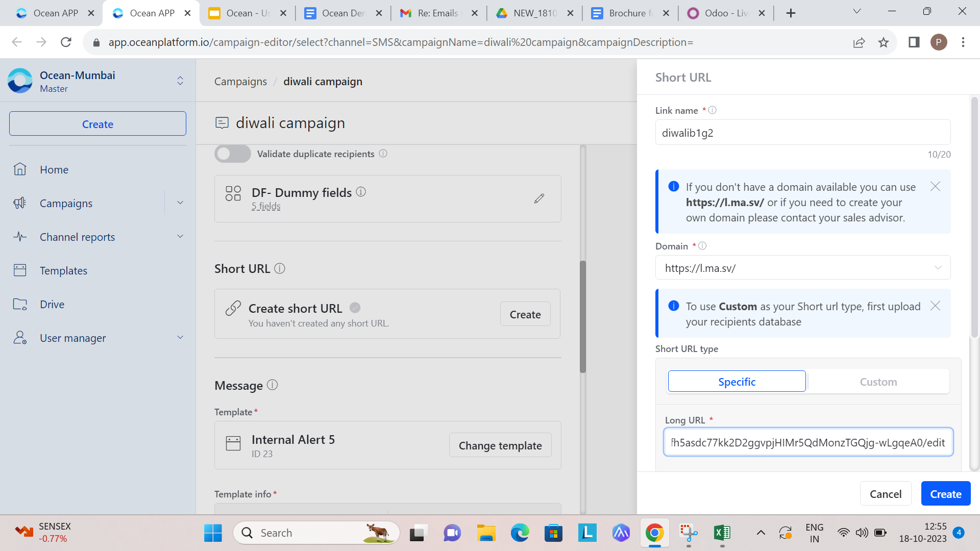Click the taskbar Search box
This screenshot has height=551, width=980.
pos(316,533)
